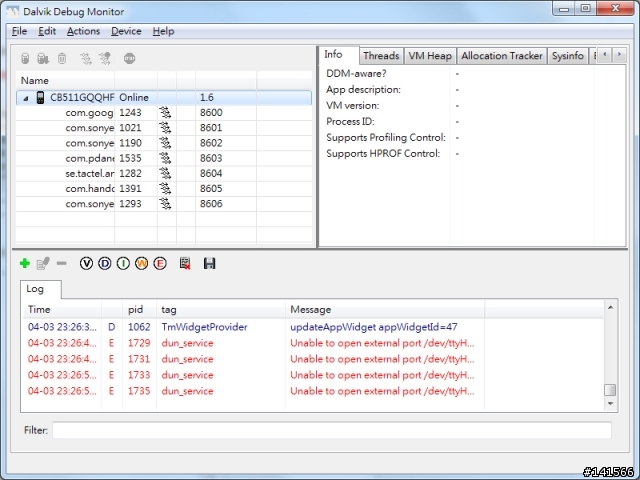Click the log scrollbar up arrow
Image resolution: width=640 pixels, height=480 pixels.
610,307
